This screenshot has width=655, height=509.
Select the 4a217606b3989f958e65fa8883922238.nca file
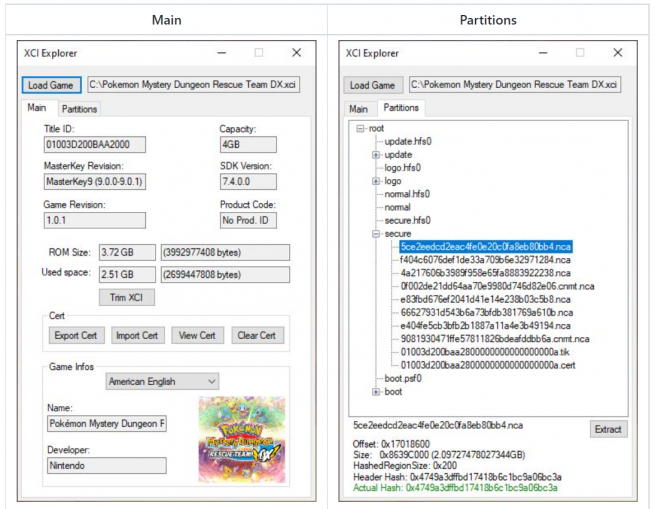point(485,273)
